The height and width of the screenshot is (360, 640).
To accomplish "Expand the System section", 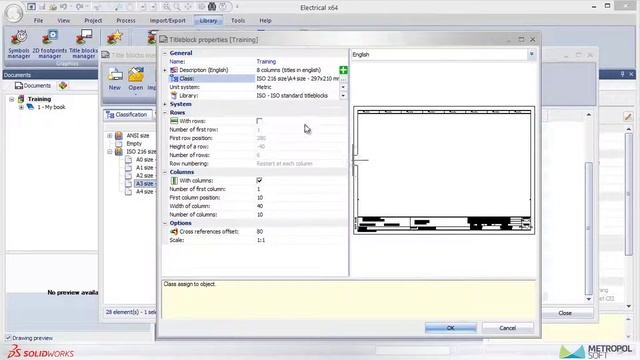I will click(x=165, y=104).
